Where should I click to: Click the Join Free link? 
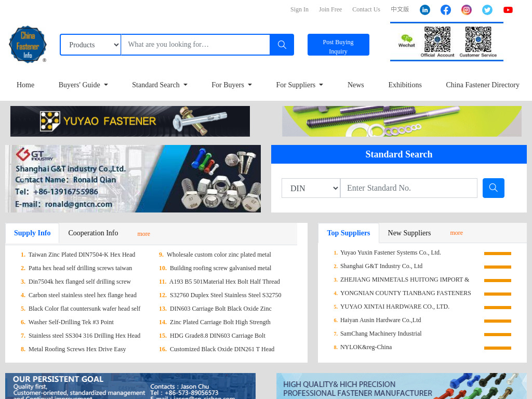point(330,9)
